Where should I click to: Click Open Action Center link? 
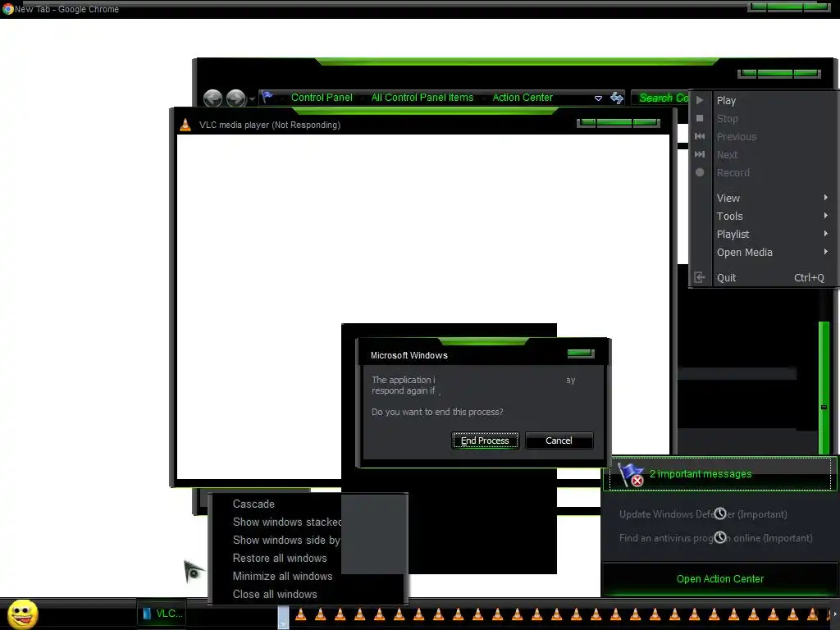coord(720,579)
